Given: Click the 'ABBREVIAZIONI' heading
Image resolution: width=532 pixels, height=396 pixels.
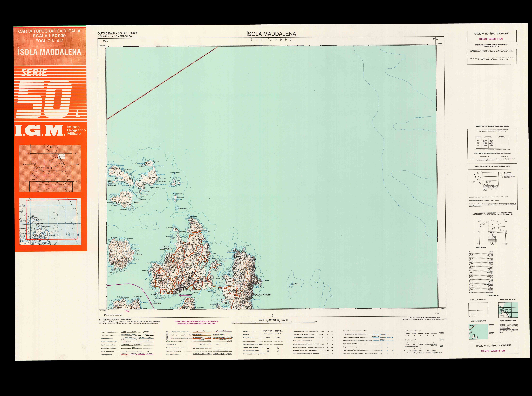Looking at the screenshot, I should [481, 247].
